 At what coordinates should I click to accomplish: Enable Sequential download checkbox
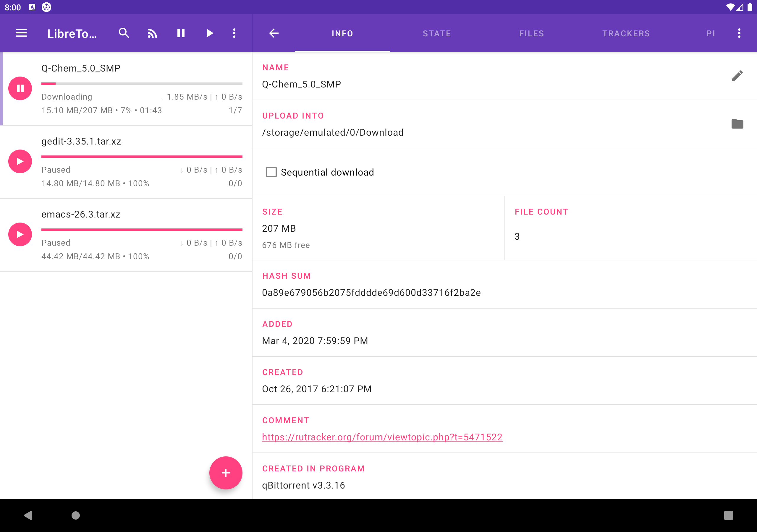click(271, 172)
